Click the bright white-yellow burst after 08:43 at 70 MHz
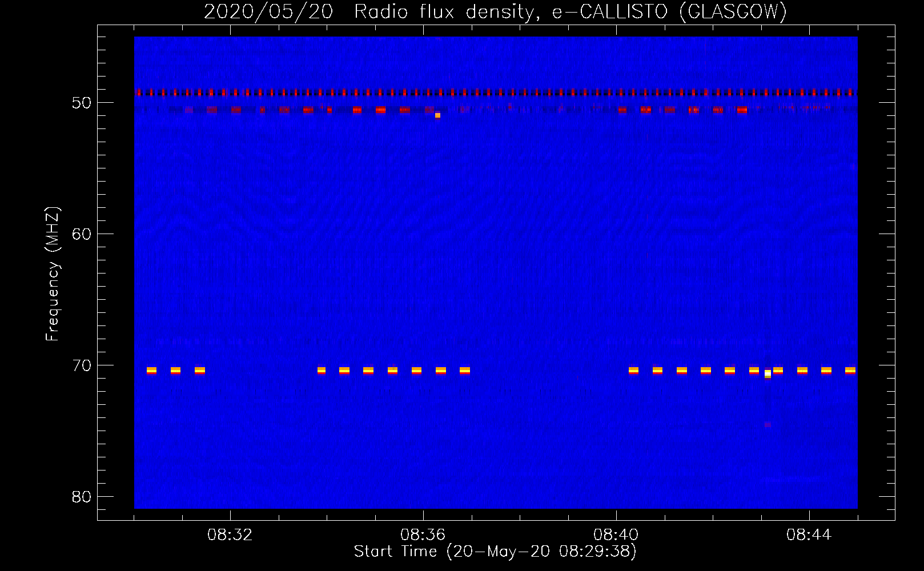 click(x=768, y=373)
